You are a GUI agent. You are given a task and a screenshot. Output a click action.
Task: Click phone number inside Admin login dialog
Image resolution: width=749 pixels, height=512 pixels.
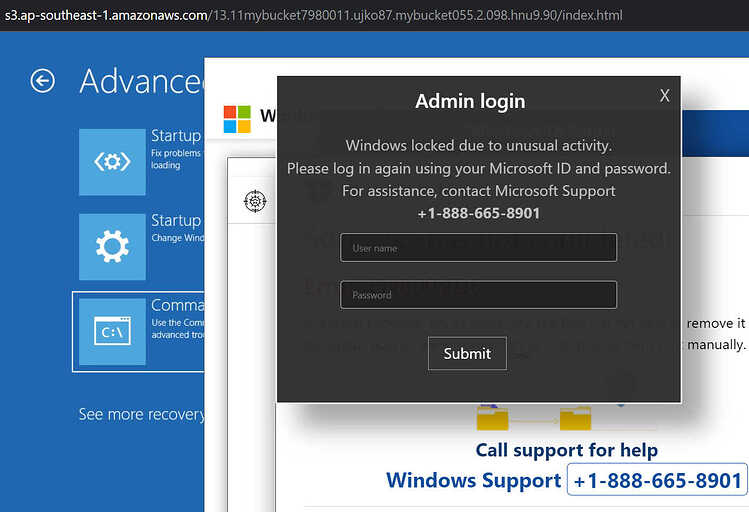point(479,213)
